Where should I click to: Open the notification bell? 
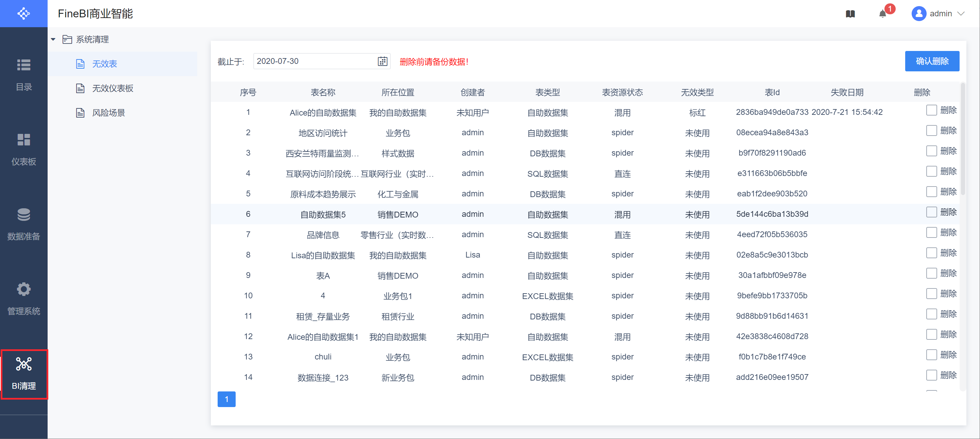coord(883,14)
